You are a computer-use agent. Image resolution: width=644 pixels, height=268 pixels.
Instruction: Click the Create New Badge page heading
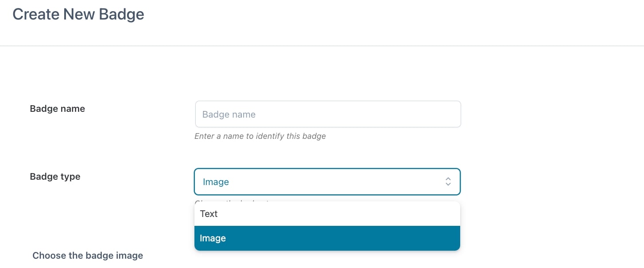click(78, 14)
